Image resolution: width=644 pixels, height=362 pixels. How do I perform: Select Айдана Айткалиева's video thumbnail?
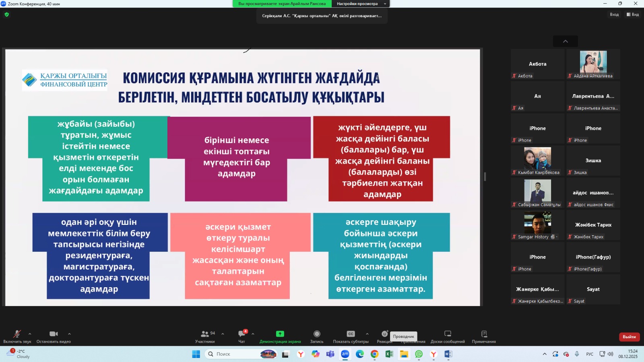(x=593, y=64)
